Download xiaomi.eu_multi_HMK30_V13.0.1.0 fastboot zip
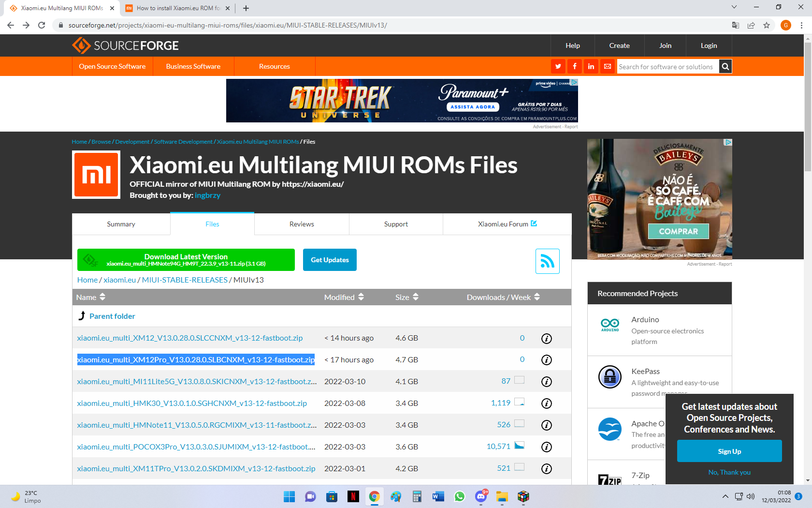 pyautogui.click(x=192, y=403)
